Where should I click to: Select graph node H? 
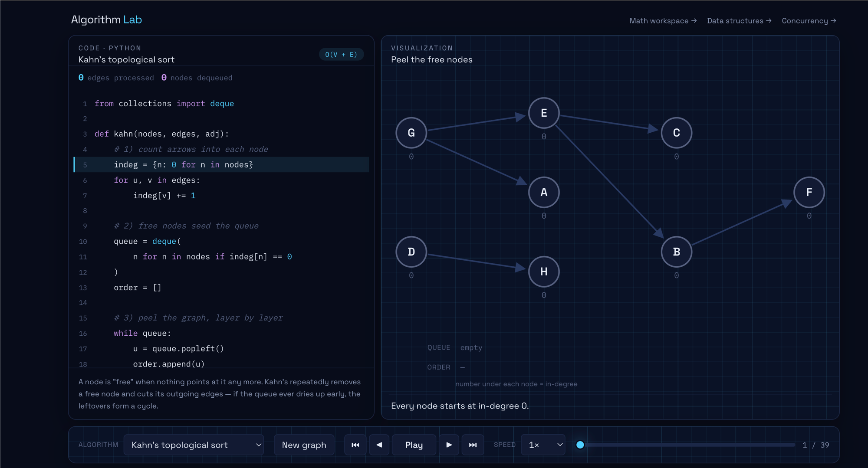pos(544,272)
